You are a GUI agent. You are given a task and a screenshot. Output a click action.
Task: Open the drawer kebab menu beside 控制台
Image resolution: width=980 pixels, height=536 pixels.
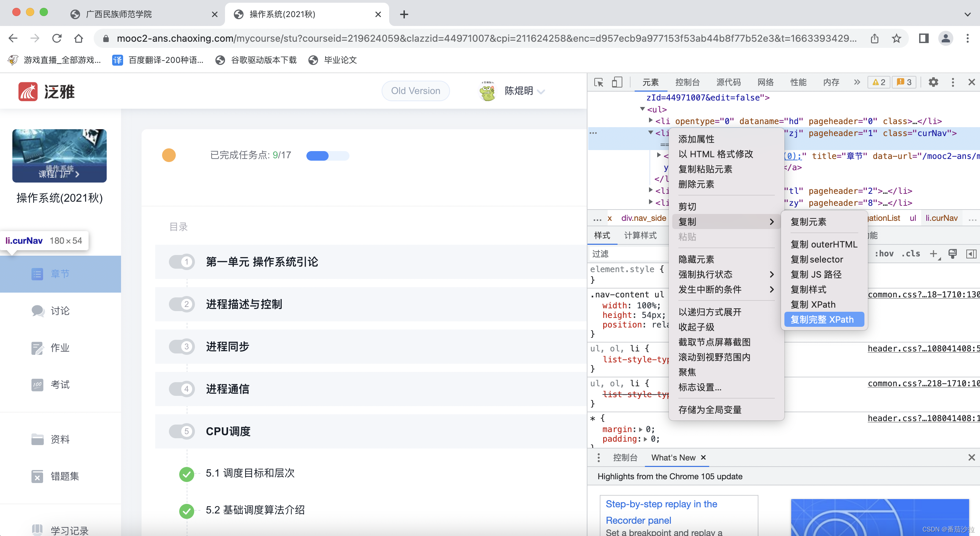coord(598,458)
